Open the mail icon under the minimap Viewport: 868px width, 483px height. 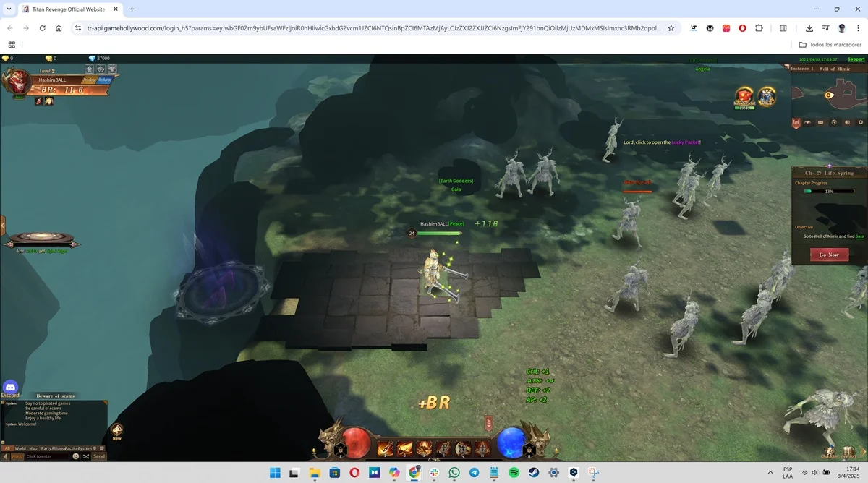click(820, 122)
